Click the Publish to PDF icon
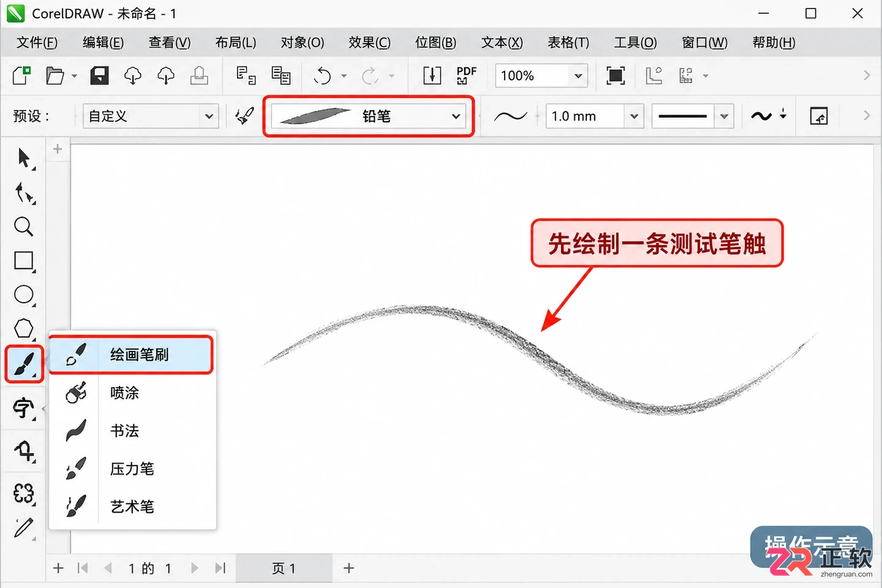 [466, 75]
